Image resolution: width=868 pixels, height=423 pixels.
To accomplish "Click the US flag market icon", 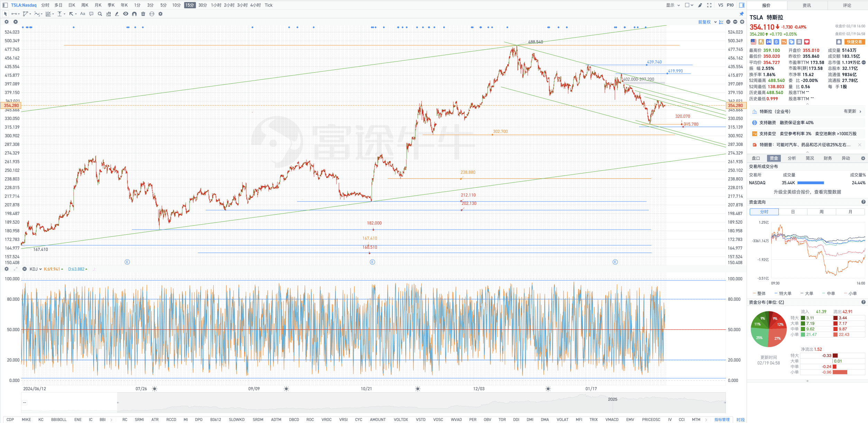I will click(x=754, y=42).
